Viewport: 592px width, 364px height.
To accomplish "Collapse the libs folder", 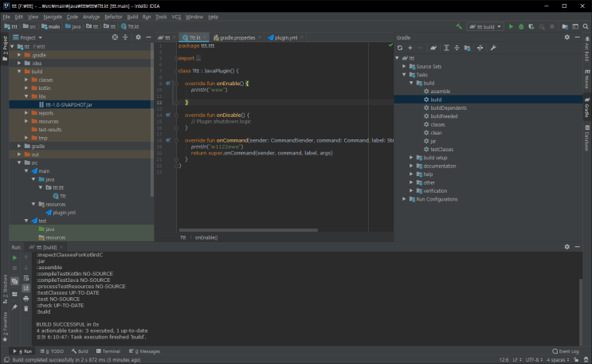I will 26,96.
